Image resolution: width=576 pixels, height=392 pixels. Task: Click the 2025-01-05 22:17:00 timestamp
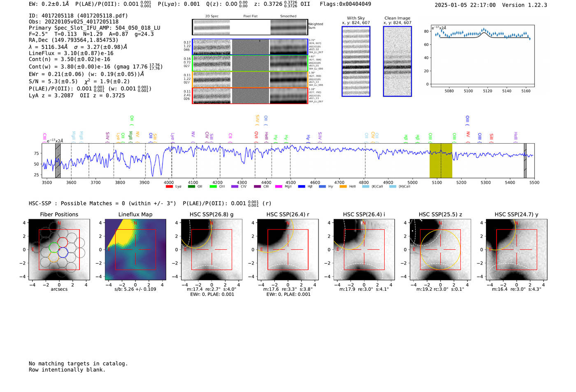465,5
